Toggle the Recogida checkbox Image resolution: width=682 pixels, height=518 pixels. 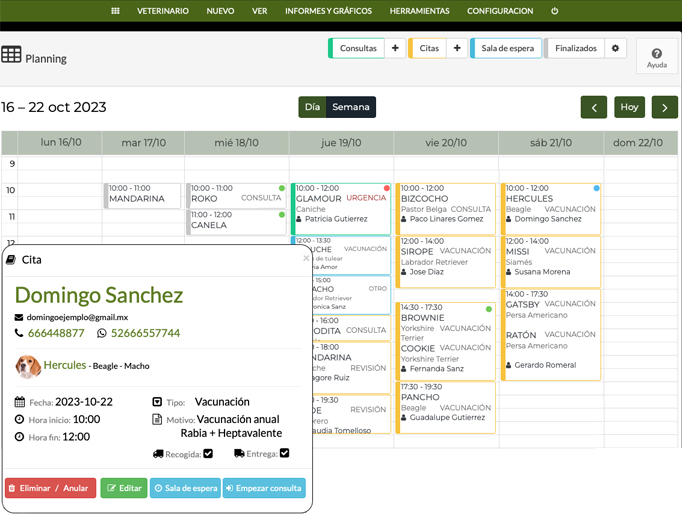[208, 453]
